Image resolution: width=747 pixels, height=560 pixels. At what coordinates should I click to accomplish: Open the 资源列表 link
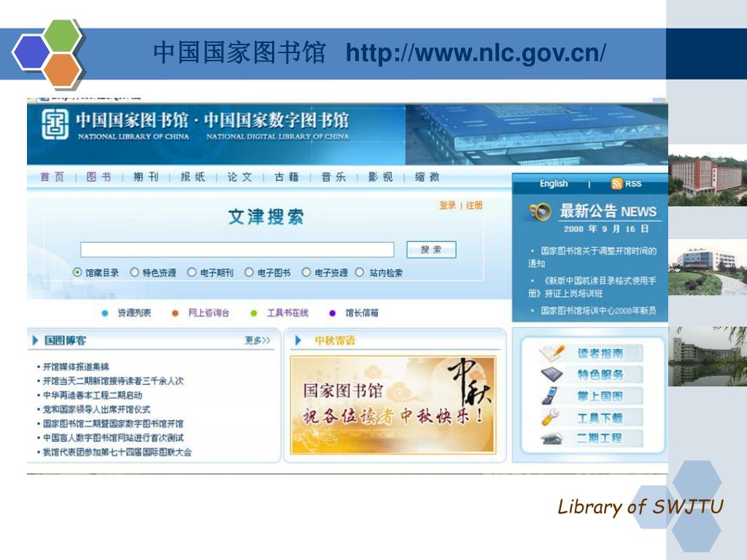(134, 313)
